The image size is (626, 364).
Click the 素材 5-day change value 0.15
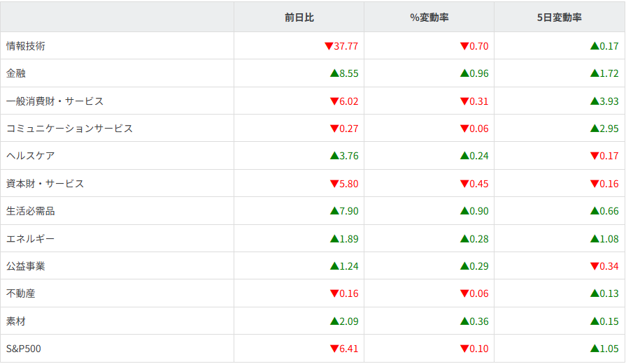click(609, 321)
